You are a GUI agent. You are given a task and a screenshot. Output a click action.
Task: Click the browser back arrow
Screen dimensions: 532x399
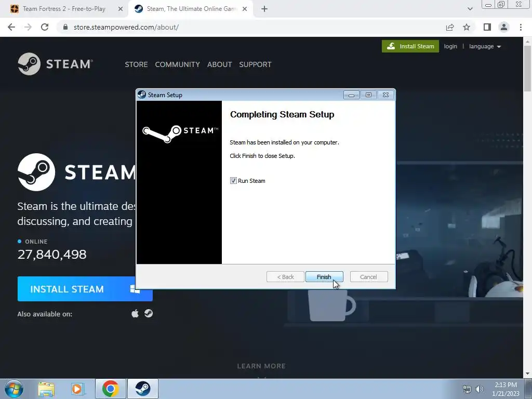coord(11,27)
